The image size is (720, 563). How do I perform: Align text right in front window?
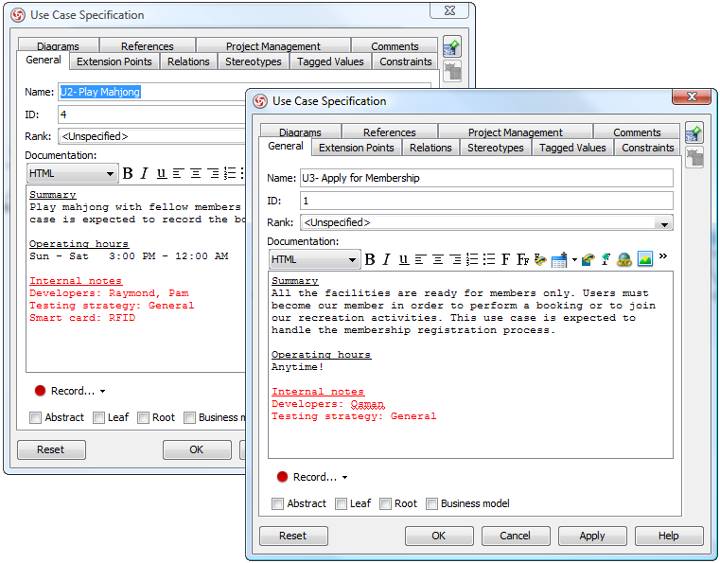pyautogui.click(x=455, y=259)
